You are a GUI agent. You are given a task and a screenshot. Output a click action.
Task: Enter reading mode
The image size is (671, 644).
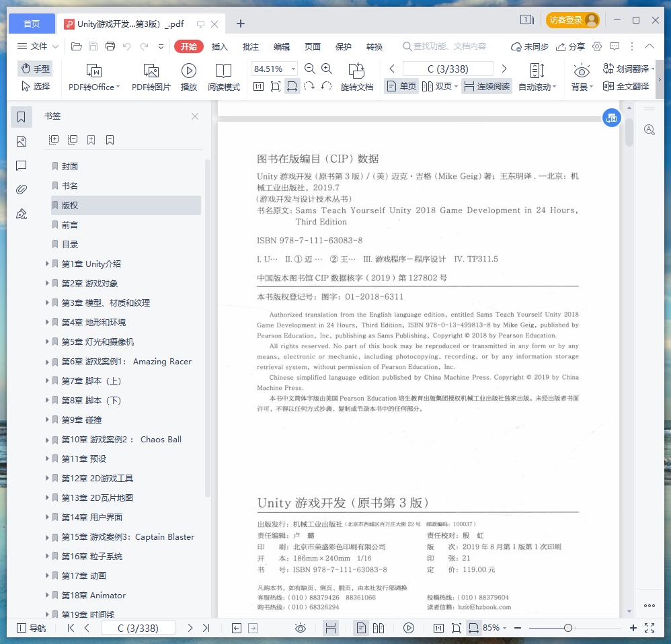click(x=223, y=77)
